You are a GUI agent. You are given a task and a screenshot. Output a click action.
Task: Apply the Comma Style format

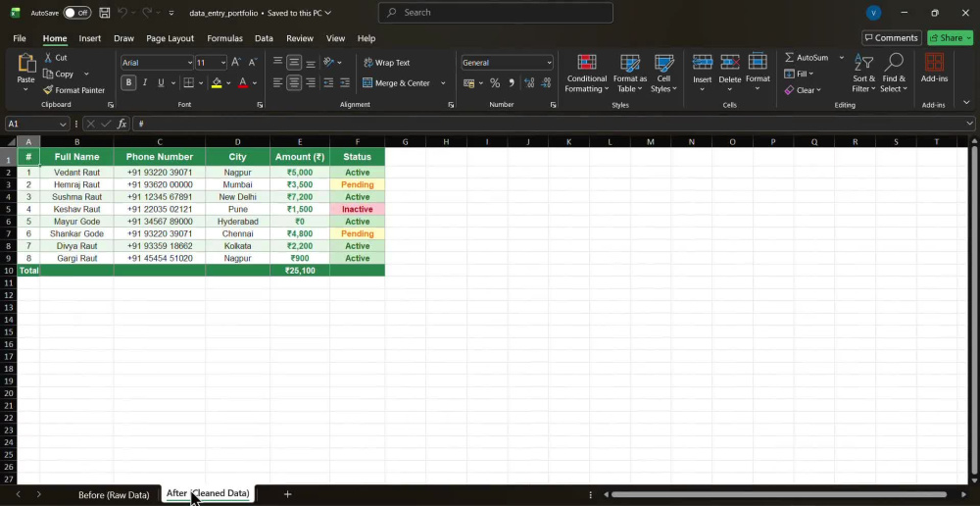(512, 83)
